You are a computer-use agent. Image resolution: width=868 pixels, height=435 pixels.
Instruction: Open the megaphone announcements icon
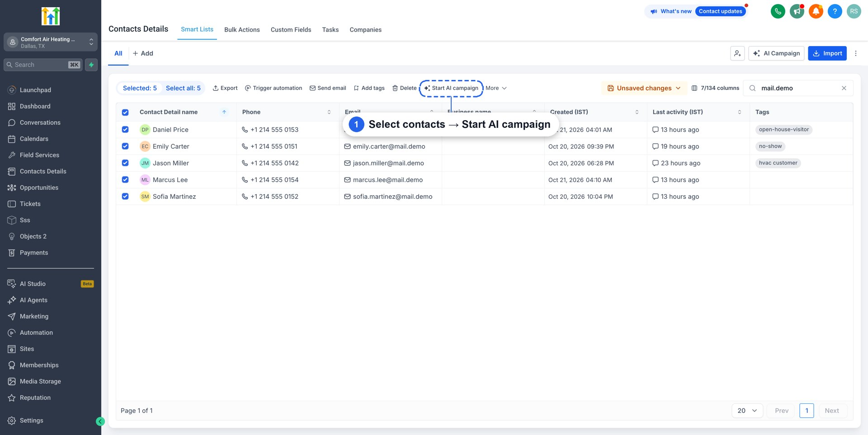coord(797,11)
